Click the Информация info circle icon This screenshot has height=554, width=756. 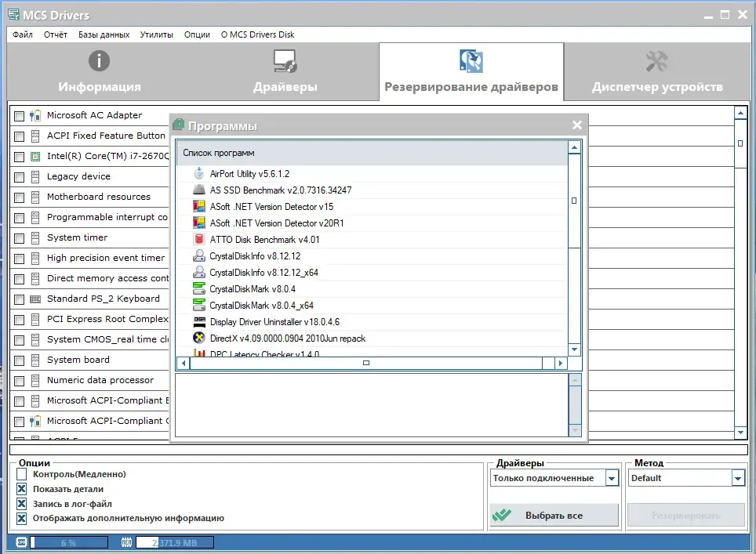point(99,60)
